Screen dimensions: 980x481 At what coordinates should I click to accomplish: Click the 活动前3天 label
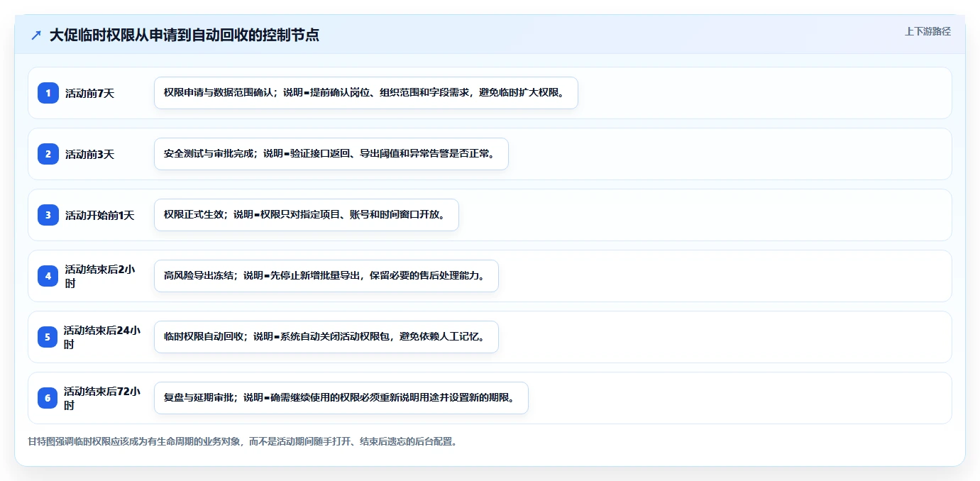[x=89, y=154]
